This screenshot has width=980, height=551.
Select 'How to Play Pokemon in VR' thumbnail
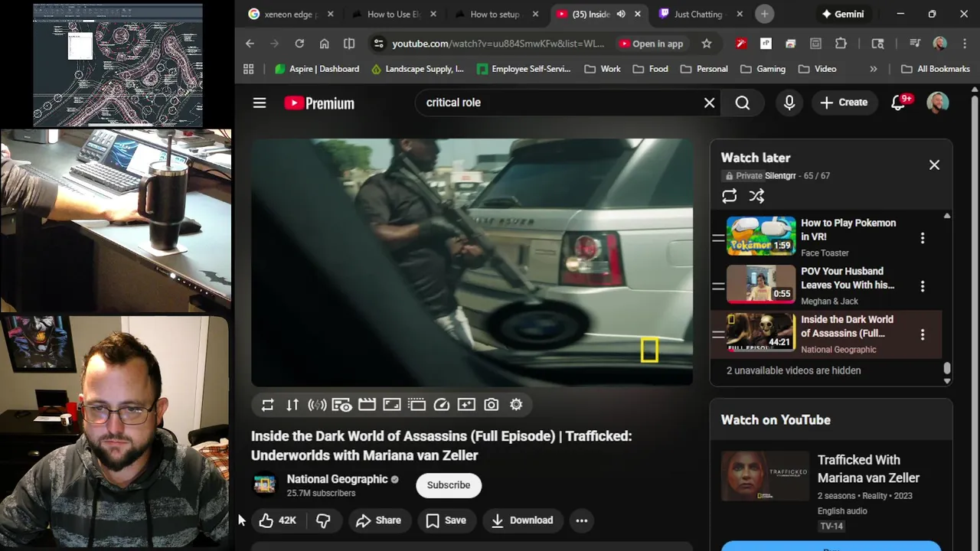[761, 236]
